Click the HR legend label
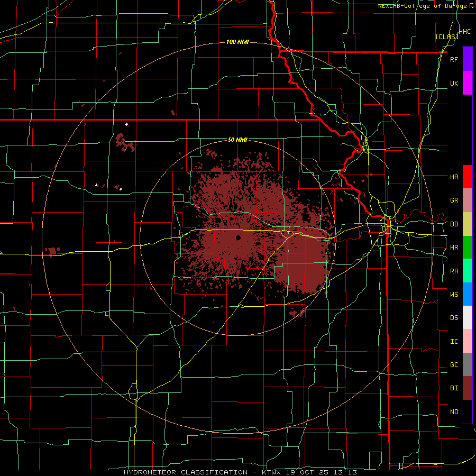The width and height of the screenshot is (476, 476). pos(454,248)
